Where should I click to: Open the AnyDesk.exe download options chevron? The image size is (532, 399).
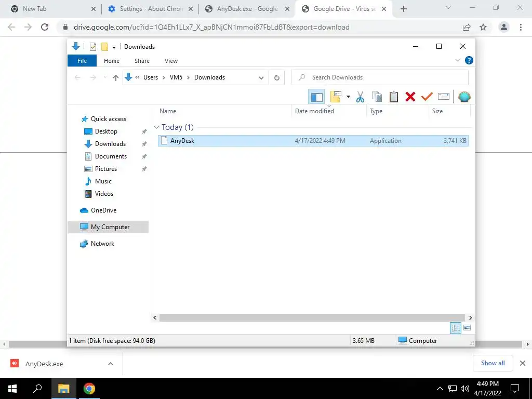(x=111, y=364)
